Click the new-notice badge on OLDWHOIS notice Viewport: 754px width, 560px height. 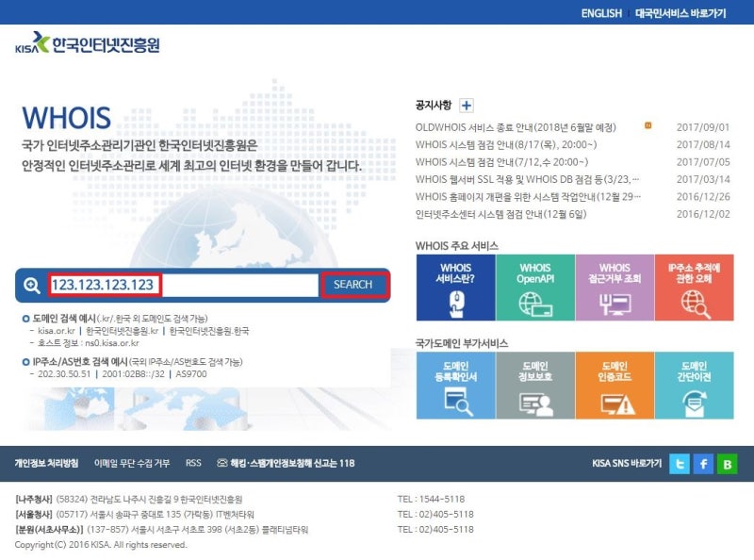648,125
